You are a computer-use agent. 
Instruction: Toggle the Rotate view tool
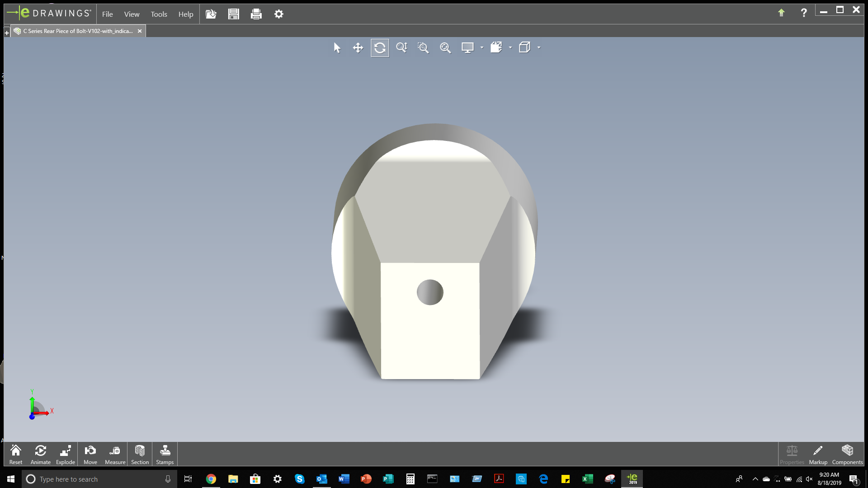[380, 48]
